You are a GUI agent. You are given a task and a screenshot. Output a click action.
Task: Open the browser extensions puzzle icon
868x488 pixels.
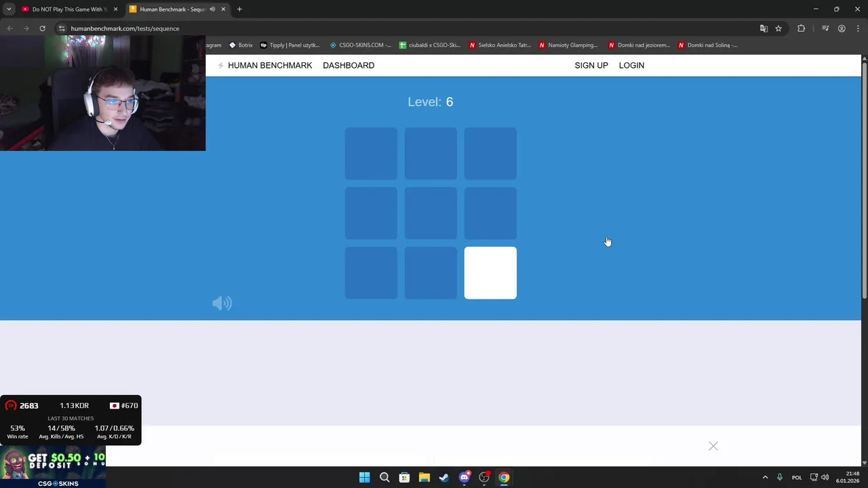[x=801, y=28]
